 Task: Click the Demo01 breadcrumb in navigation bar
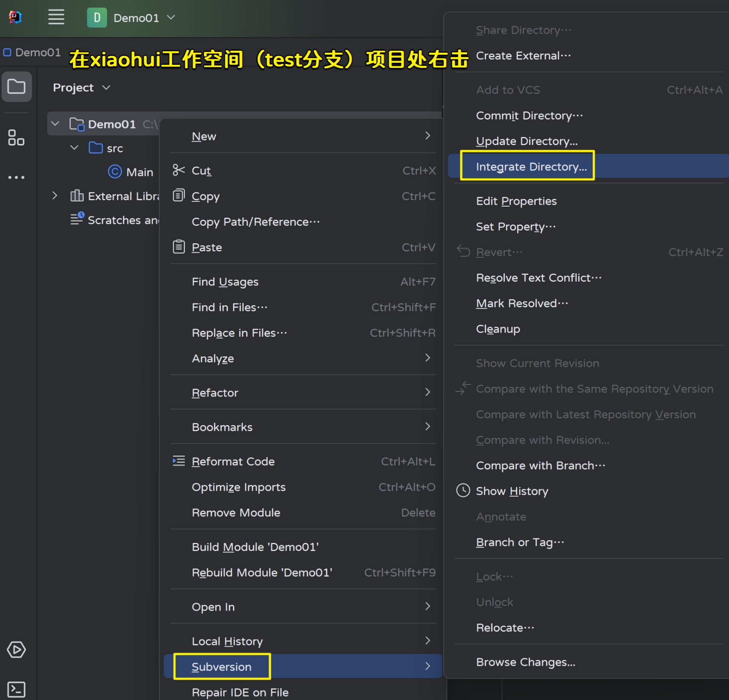coord(33,52)
